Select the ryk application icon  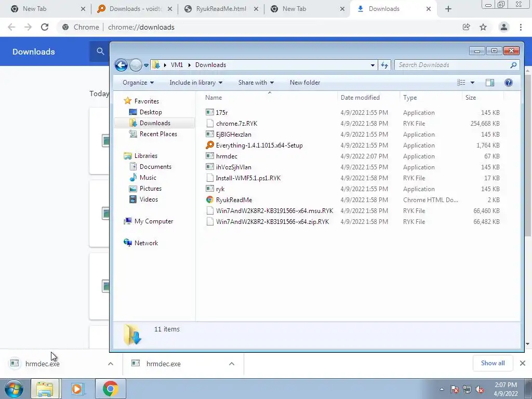tap(210, 189)
